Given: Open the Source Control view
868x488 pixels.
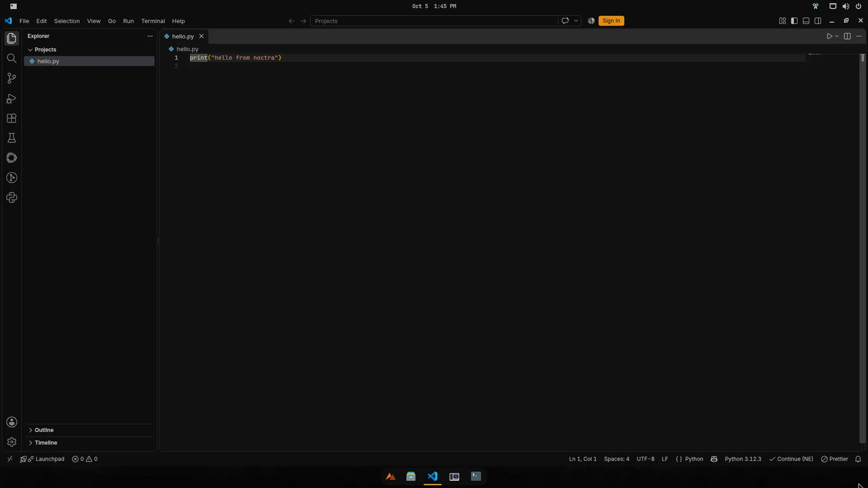Looking at the screenshot, I should click(x=11, y=78).
